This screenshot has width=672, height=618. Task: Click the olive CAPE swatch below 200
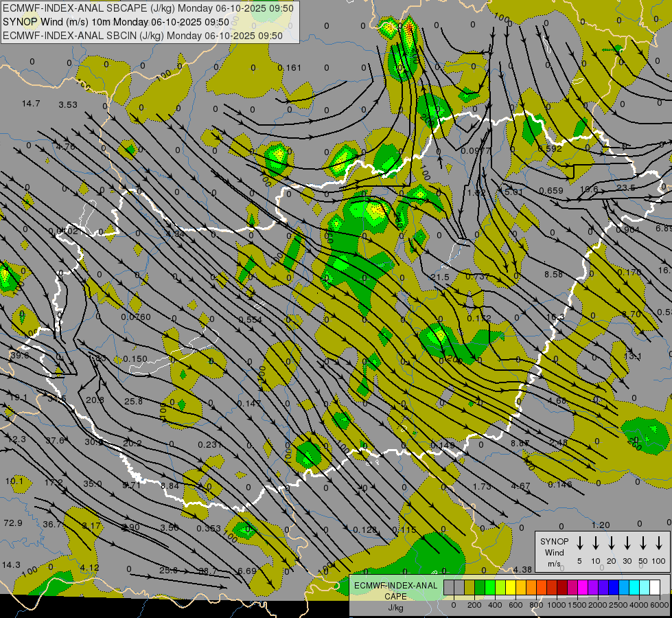pyautogui.click(x=470, y=588)
